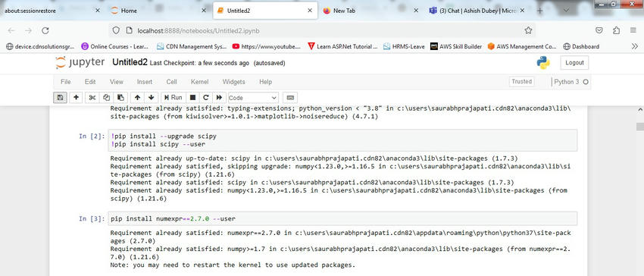The height and width of the screenshot is (276, 644).
Task: Open the View menu
Action: click(116, 82)
